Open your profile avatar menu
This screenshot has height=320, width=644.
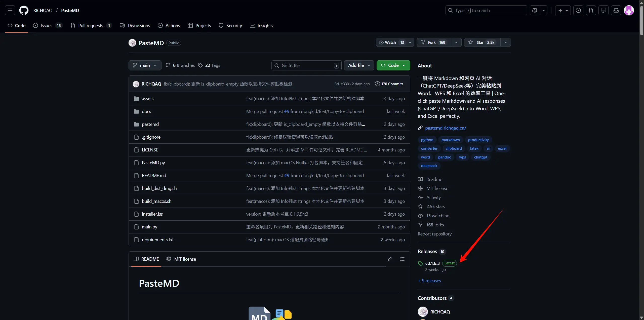pyautogui.click(x=629, y=10)
